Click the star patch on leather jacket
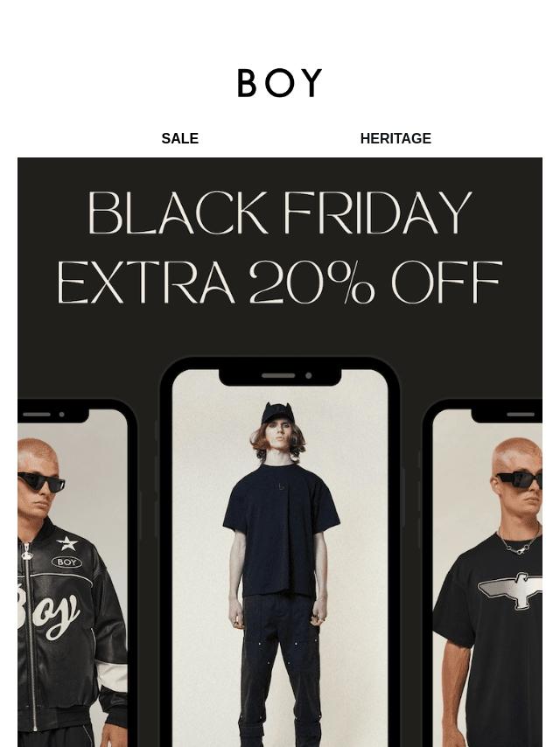Image resolution: width=560 pixels, height=747 pixels. [x=67, y=542]
